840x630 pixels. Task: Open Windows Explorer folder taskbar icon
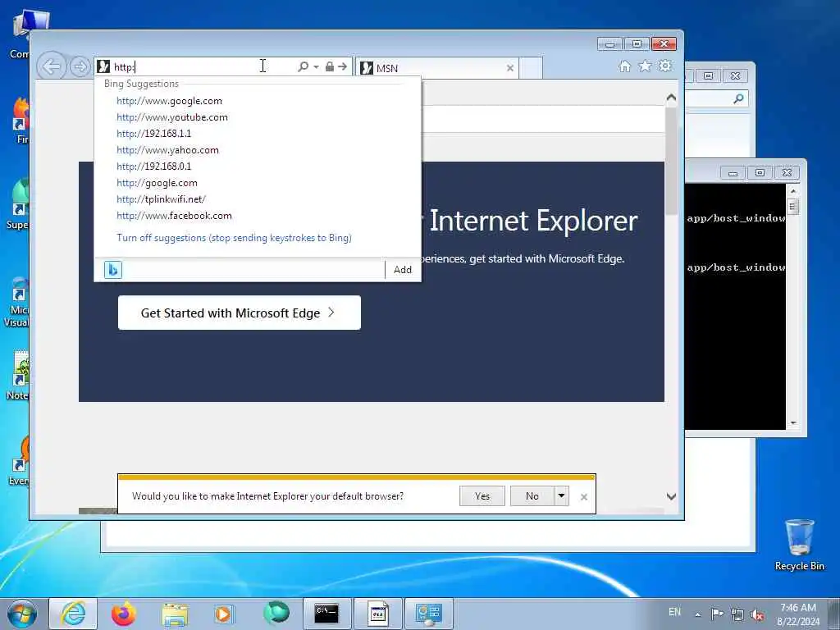[x=175, y=614]
